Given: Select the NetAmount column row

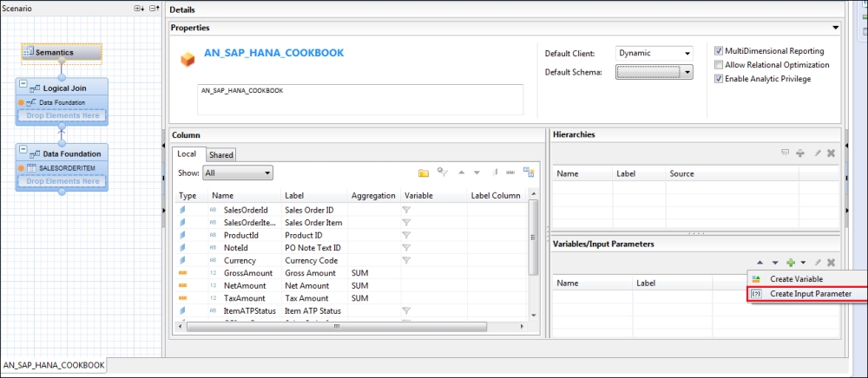Looking at the screenshot, I should coord(350,286).
